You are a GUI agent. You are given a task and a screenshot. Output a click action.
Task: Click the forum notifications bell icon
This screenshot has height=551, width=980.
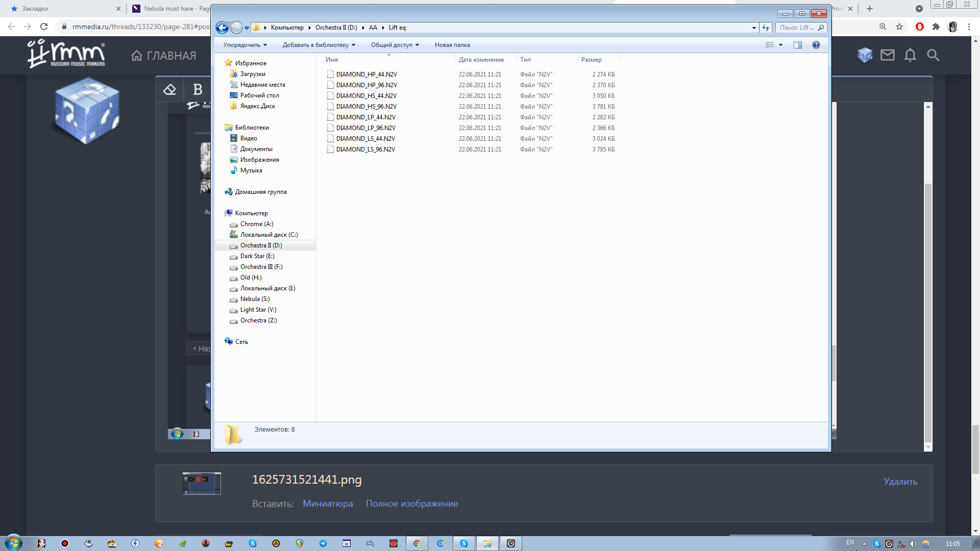(x=910, y=55)
